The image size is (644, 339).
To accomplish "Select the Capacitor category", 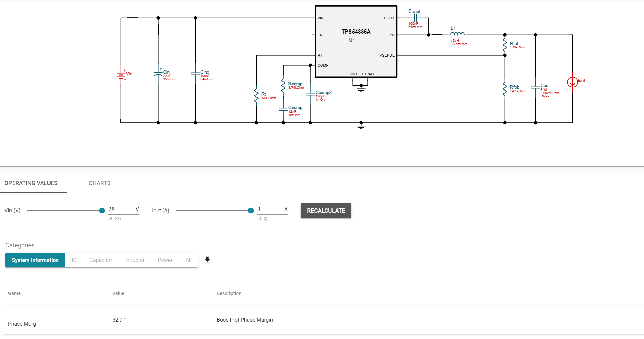I will click(x=101, y=260).
